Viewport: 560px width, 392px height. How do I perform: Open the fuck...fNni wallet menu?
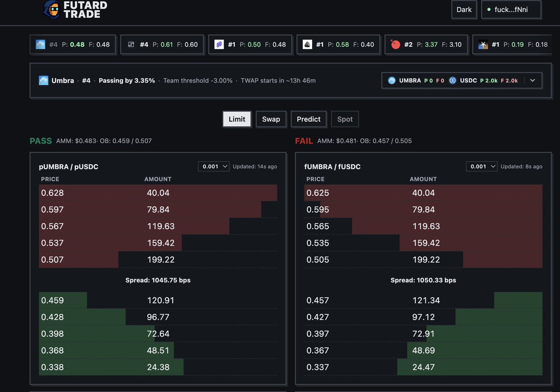(x=511, y=10)
